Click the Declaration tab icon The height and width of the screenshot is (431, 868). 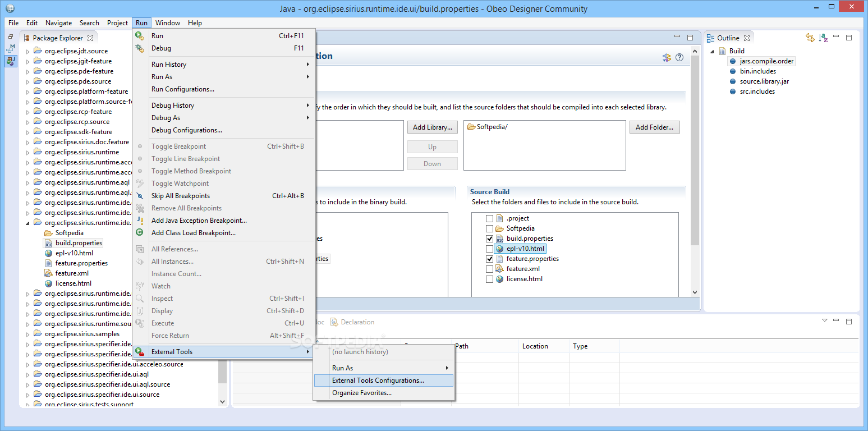coord(334,322)
